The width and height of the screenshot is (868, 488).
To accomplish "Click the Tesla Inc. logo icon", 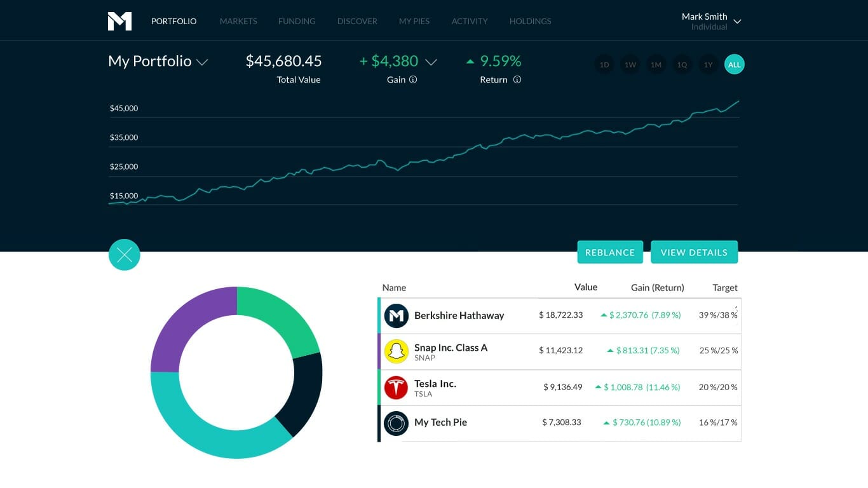I will 396,386.
